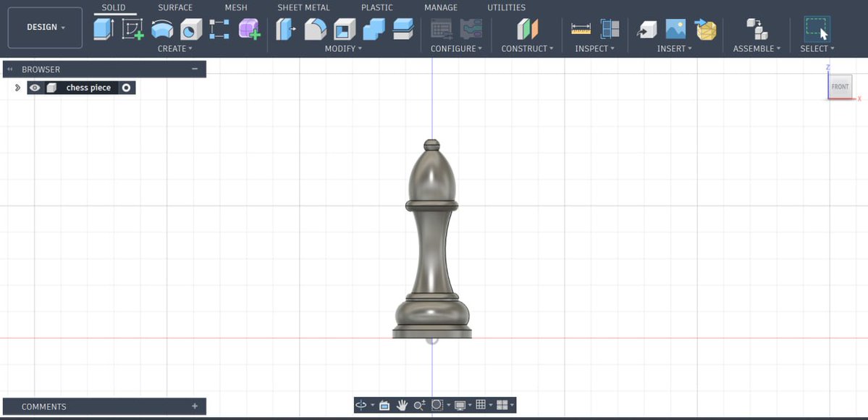This screenshot has width=868, height=420.
Task: Switch to the Plastic tab
Action: (x=377, y=8)
